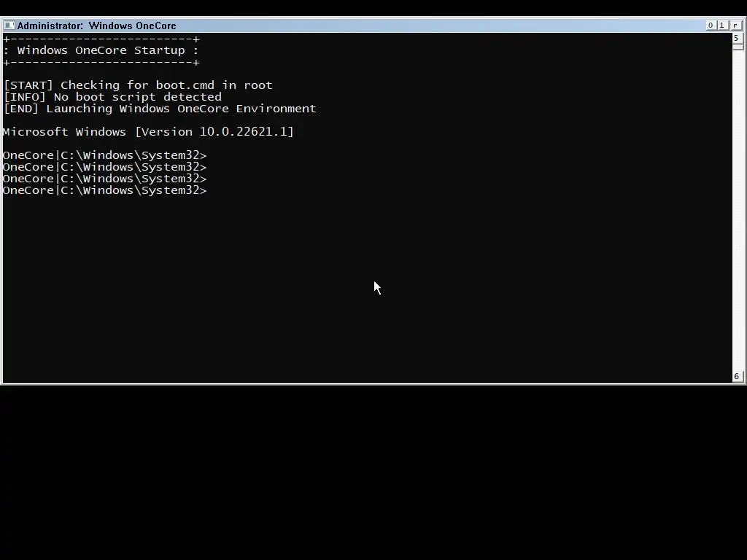This screenshot has height=560, width=747.
Task: Click the "[END] Launching Windows OneCore Environment" line
Action: tap(160, 109)
